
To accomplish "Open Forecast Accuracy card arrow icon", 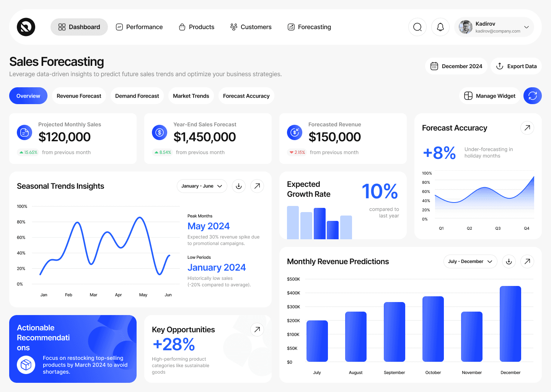I will pyautogui.click(x=527, y=128).
